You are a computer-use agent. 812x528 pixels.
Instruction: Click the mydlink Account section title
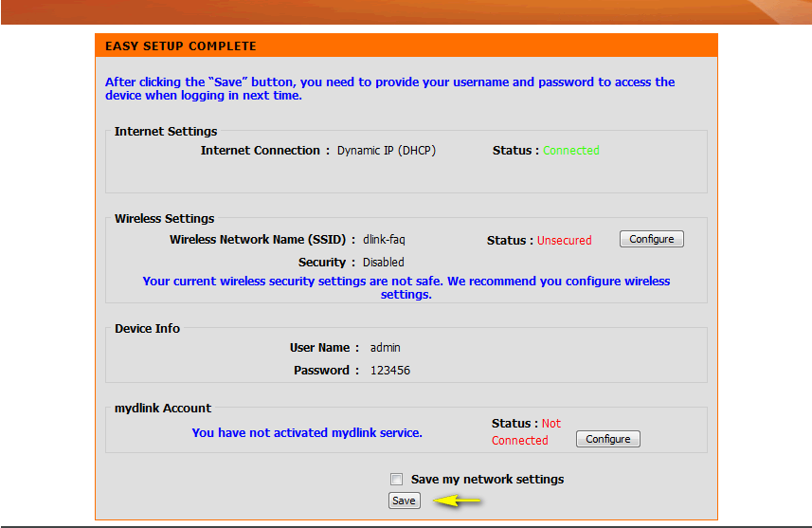pos(163,409)
